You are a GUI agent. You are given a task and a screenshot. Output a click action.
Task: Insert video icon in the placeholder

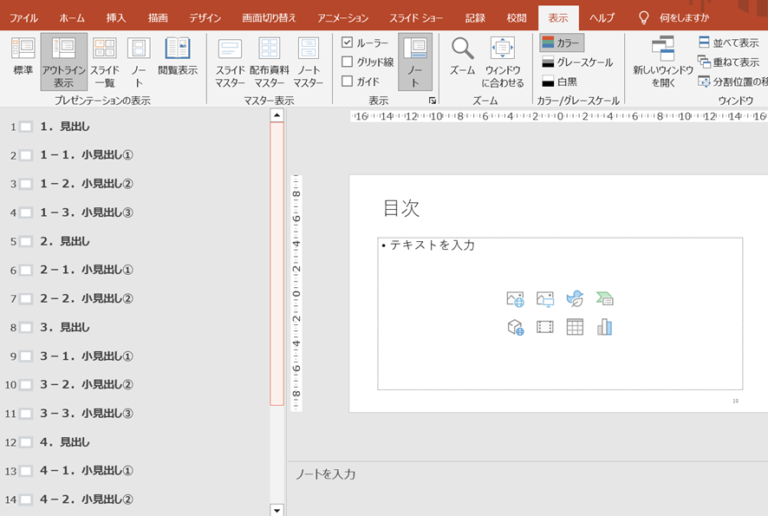545,327
